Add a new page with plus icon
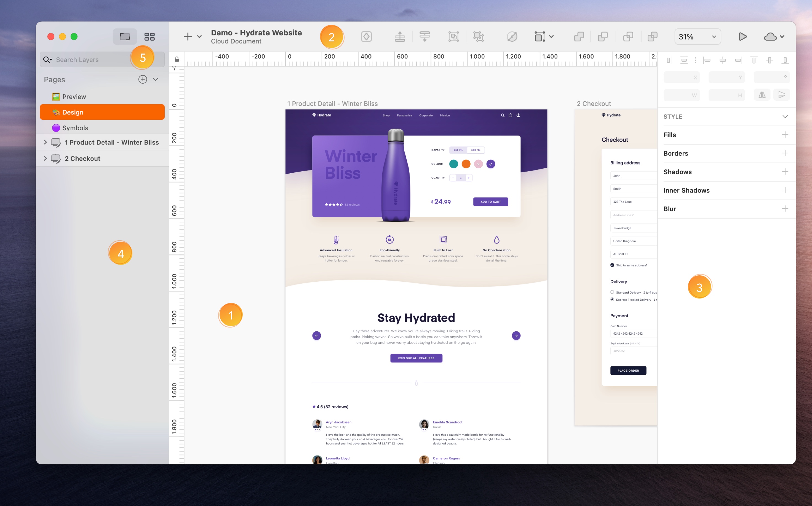812x506 pixels. point(143,79)
